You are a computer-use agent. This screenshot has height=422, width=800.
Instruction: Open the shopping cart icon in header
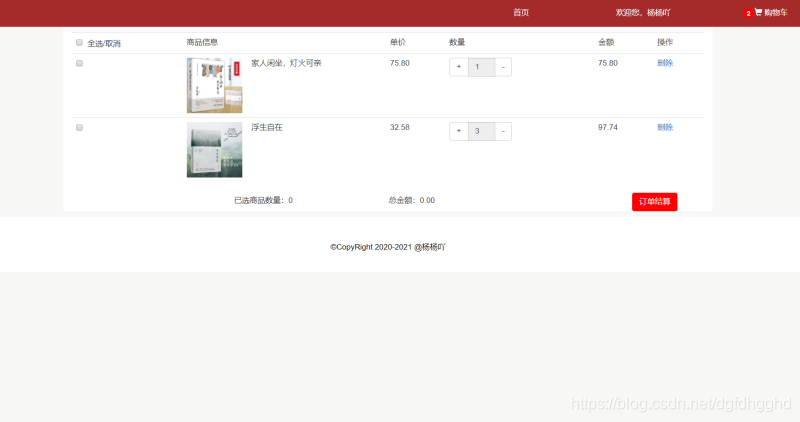coord(758,12)
